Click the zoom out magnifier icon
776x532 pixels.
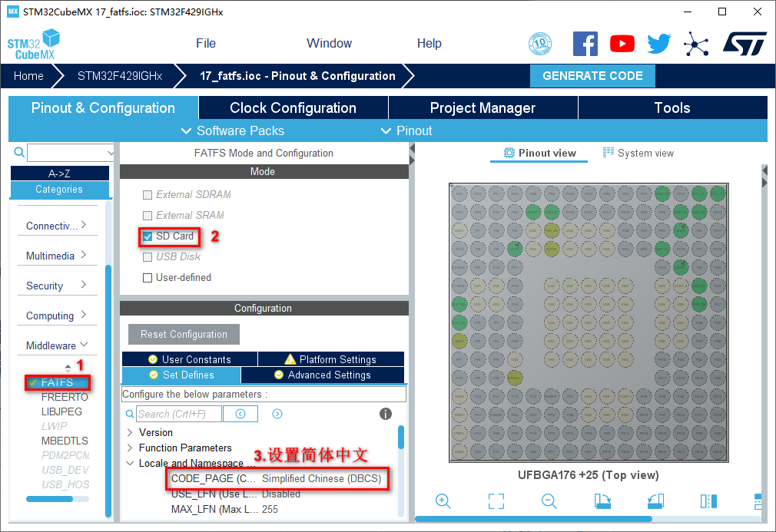click(549, 501)
